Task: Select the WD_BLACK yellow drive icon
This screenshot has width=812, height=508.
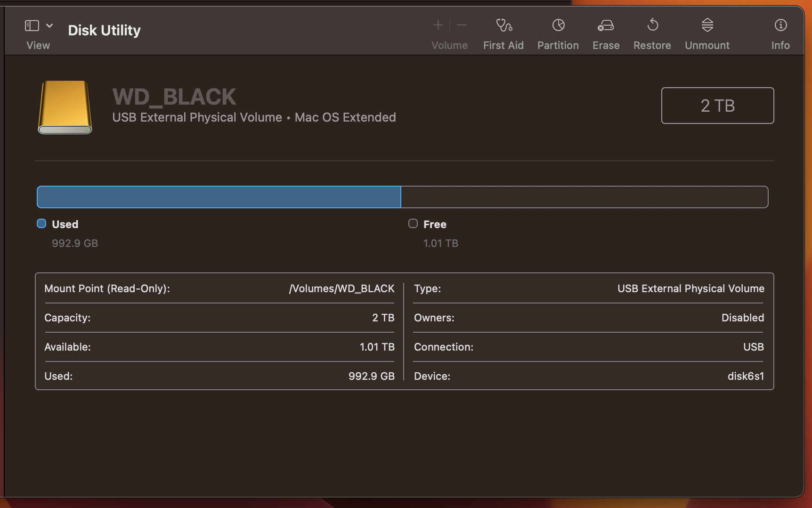Action: 65,107
